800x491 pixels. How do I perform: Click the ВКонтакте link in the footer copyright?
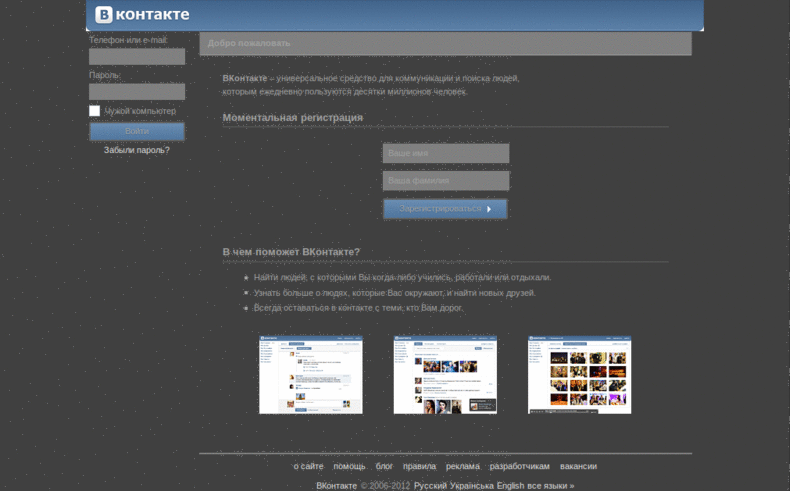click(336, 485)
